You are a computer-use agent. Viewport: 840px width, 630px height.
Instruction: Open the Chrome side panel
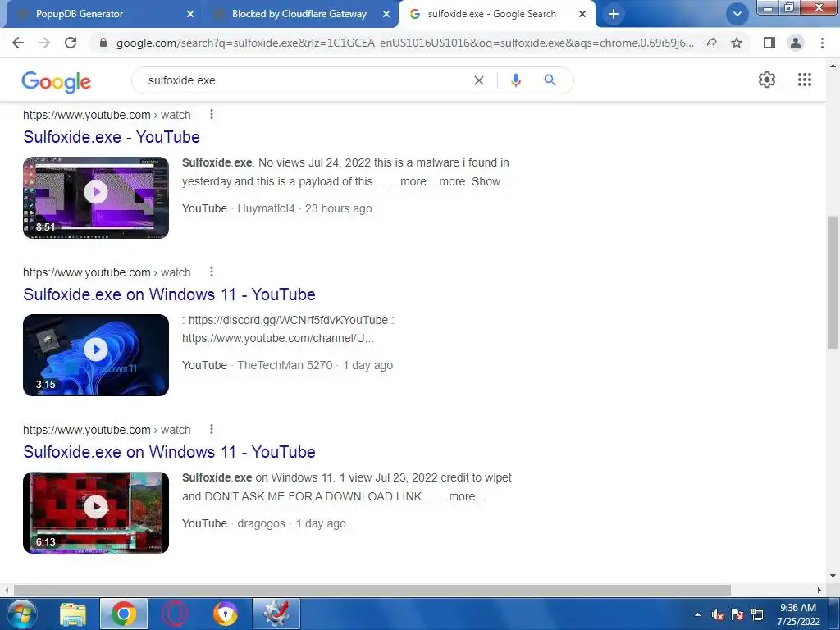[769, 43]
